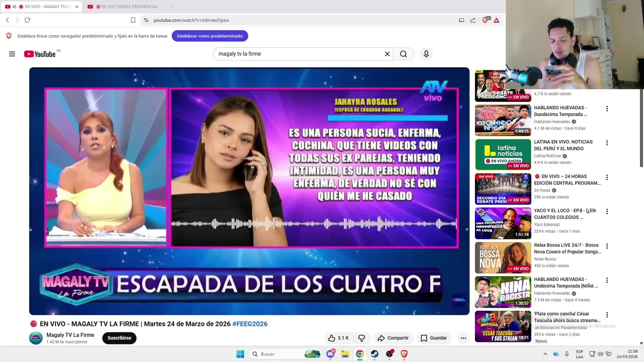The height and width of the screenshot is (362, 644).
Task: Open options for Hablando Huevadas Undécima video
Action: click(x=607, y=281)
